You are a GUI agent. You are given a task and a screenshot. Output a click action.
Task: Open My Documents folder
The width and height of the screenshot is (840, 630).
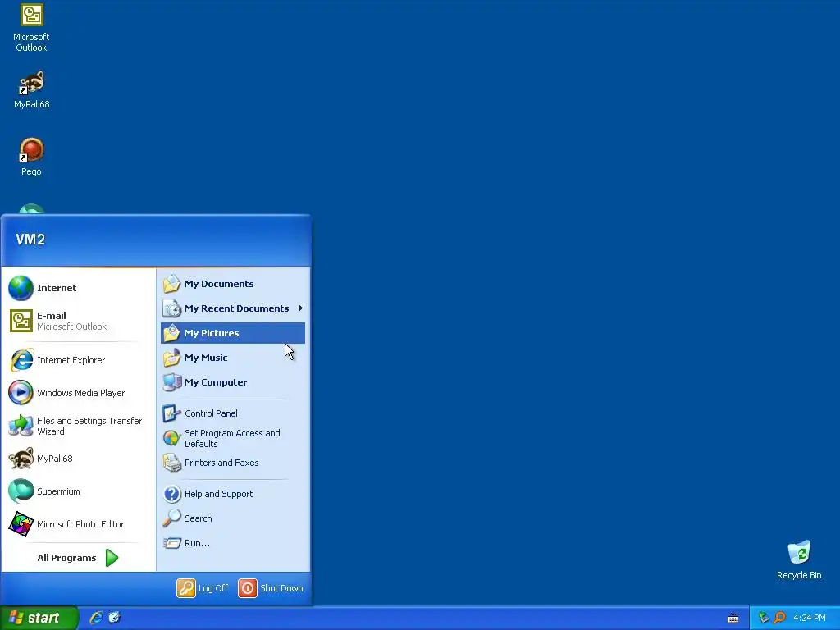point(233,284)
